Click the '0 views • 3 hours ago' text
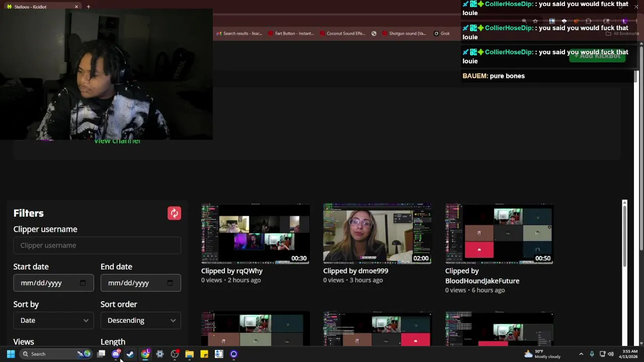The image size is (644, 362). [353, 280]
